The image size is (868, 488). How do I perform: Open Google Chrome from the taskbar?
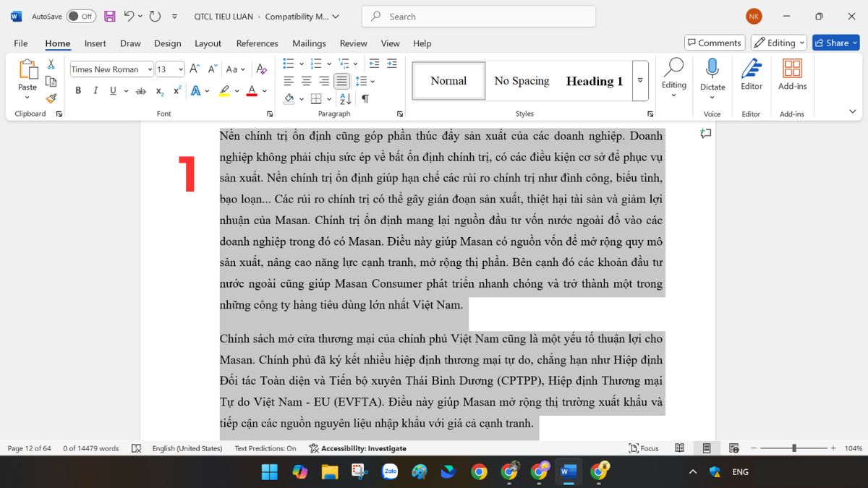pyautogui.click(x=479, y=472)
